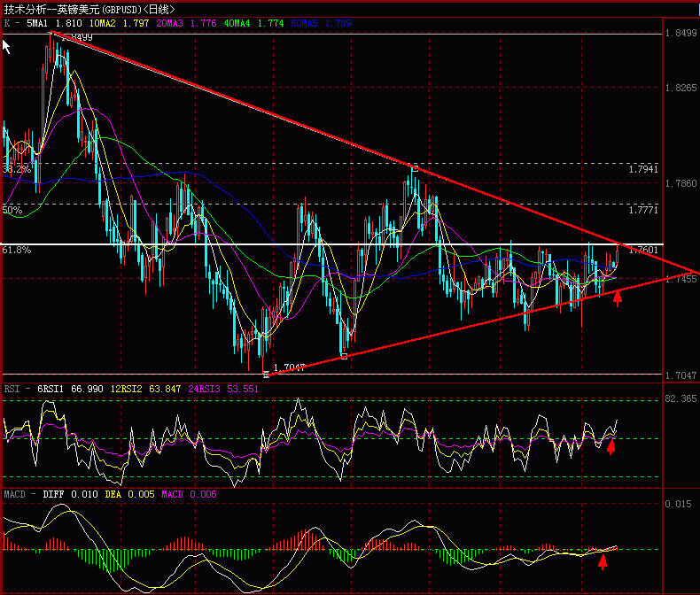Select the 60MA5 moving average label

tap(304, 23)
